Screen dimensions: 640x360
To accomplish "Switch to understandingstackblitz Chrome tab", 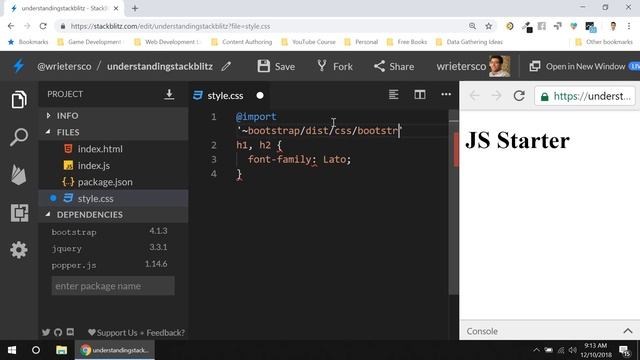I will tap(63, 8).
